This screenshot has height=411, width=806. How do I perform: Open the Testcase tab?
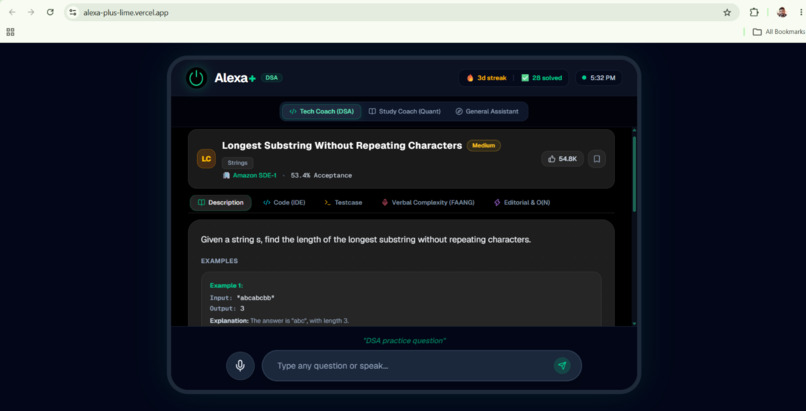[x=343, y=203]
